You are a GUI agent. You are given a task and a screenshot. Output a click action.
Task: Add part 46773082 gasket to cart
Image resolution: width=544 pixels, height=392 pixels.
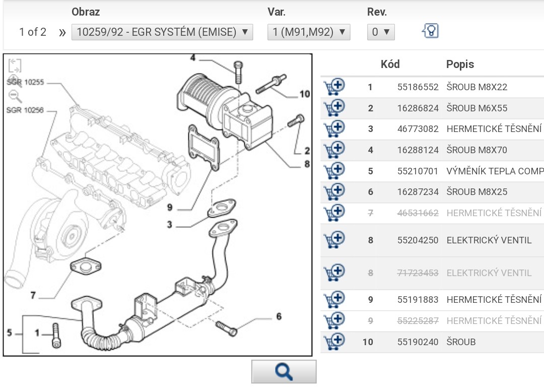click(x=334, y=128)
